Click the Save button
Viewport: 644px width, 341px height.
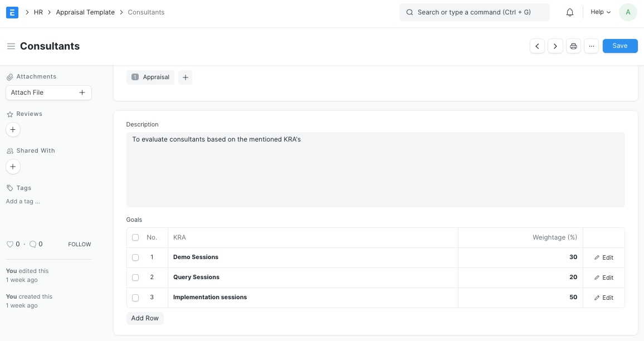(x=619, y=46)
